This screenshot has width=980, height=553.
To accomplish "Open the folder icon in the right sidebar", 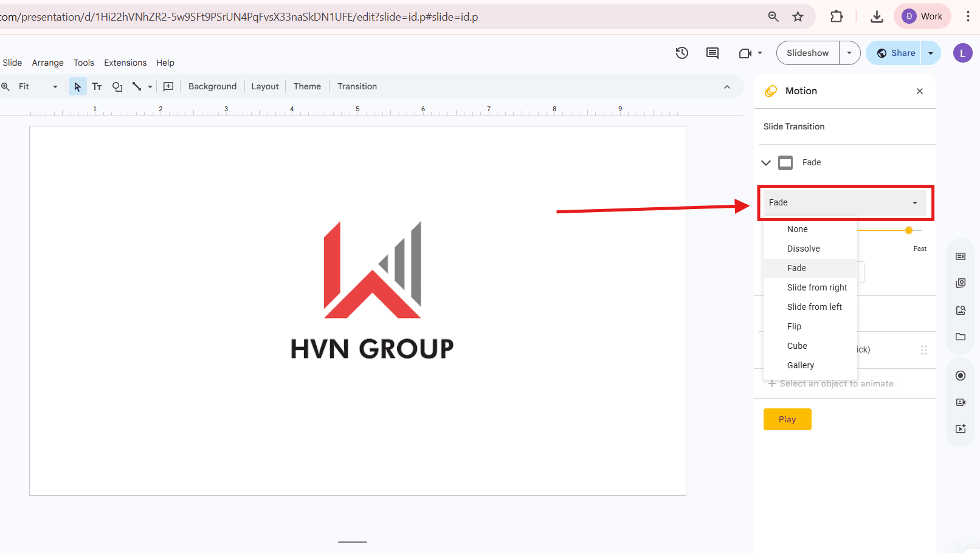I will point(961,337).
